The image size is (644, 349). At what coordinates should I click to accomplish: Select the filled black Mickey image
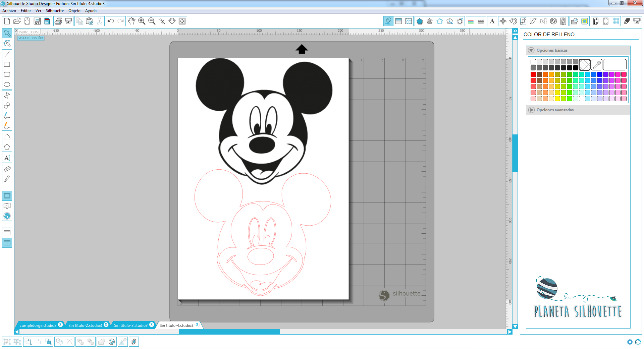(264, 121)
